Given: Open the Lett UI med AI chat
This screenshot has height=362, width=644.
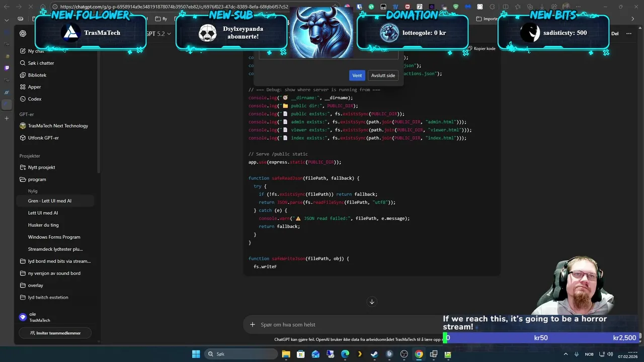Looking at the screenshot, I should point(43,213).
